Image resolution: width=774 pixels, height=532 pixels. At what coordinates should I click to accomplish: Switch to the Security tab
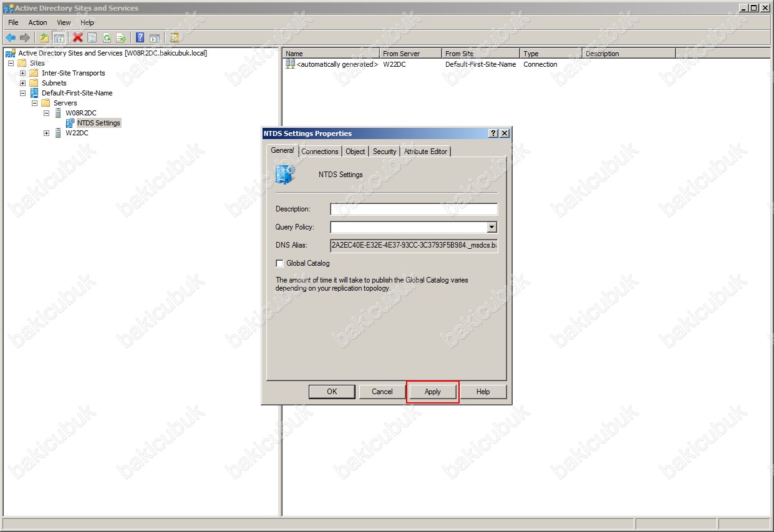point(384,152)
